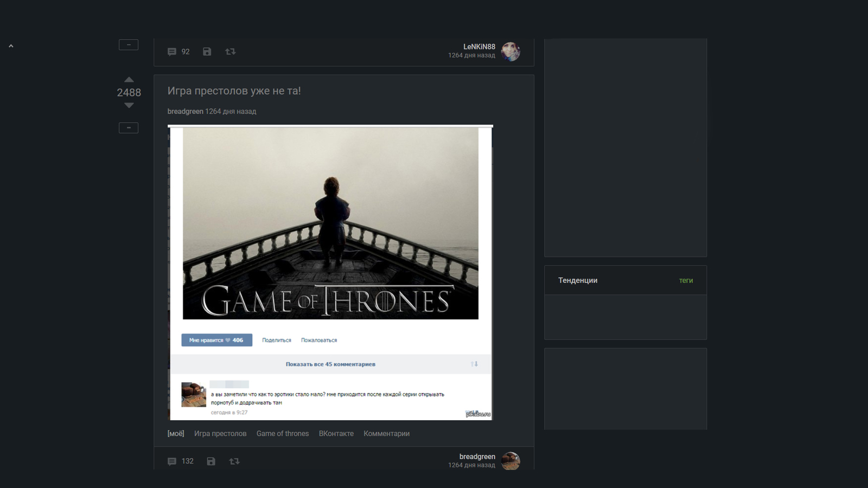The width and height of the screenshot is (868, 488).
Task: Open the Game of Thrones post image
Action: coord(330,273)
